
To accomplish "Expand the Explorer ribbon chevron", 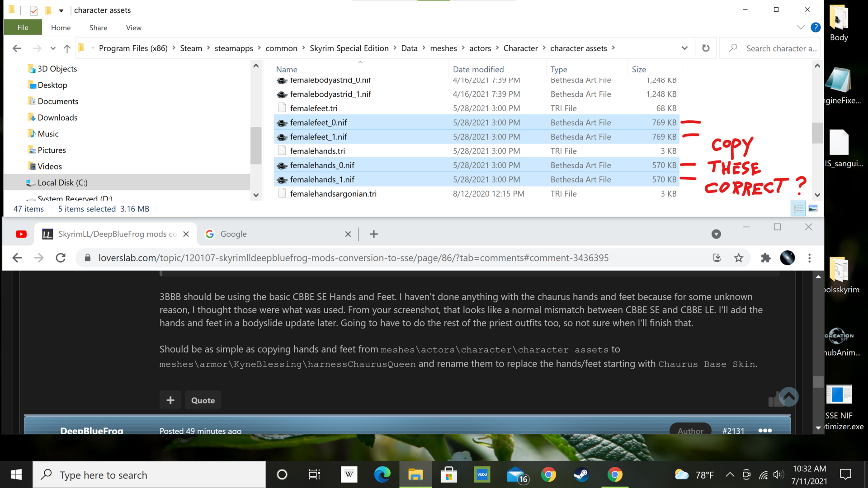I will pyautogui.click(x=801, y=28).
